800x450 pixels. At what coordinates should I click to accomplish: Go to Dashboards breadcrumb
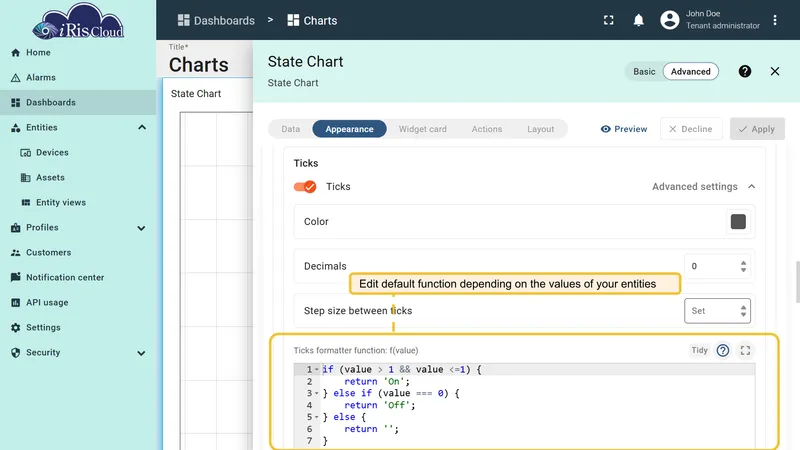[216, 20]
